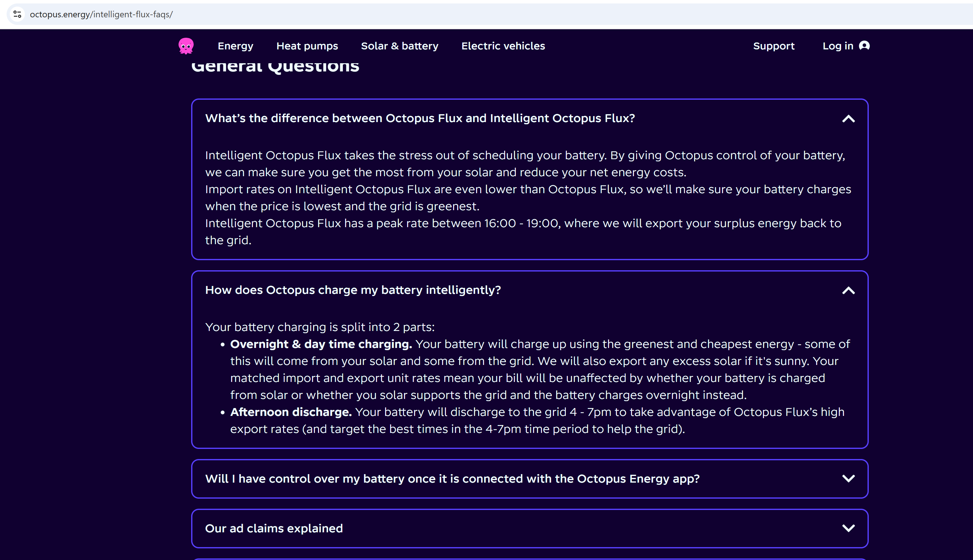Open the Heat pumps menu

pos(307,46)
